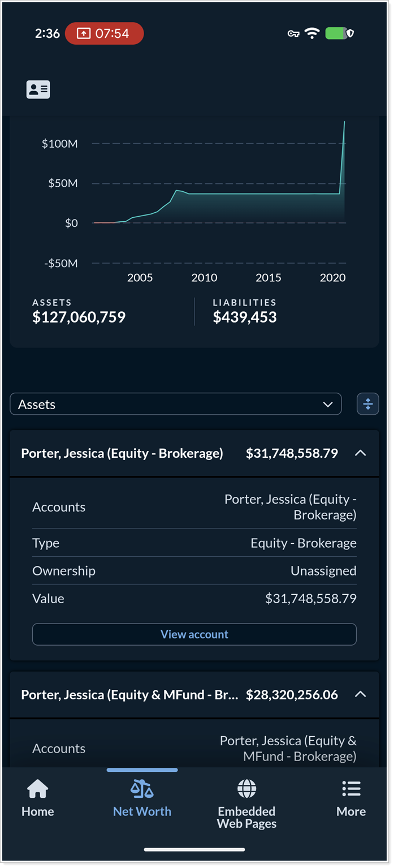This screenshot has width=394, height=868.
Task: Collapse the Equity & MFund account card
Action: tap(360, 694)
